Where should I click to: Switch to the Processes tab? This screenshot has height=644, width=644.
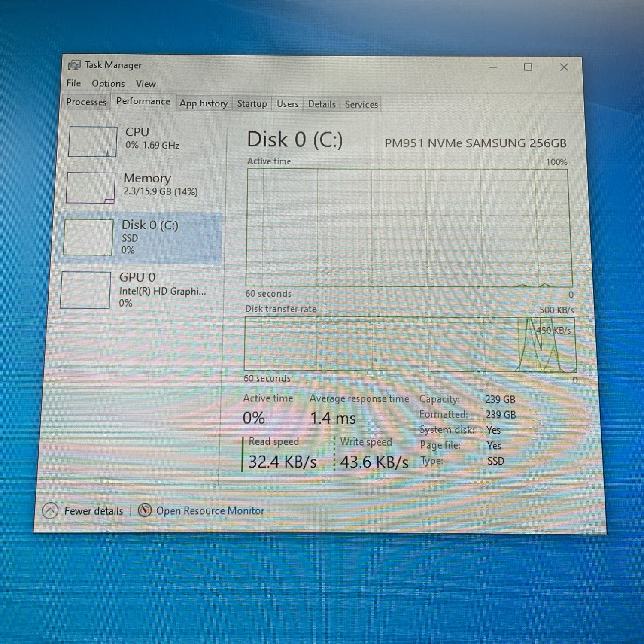pos(86,102)
